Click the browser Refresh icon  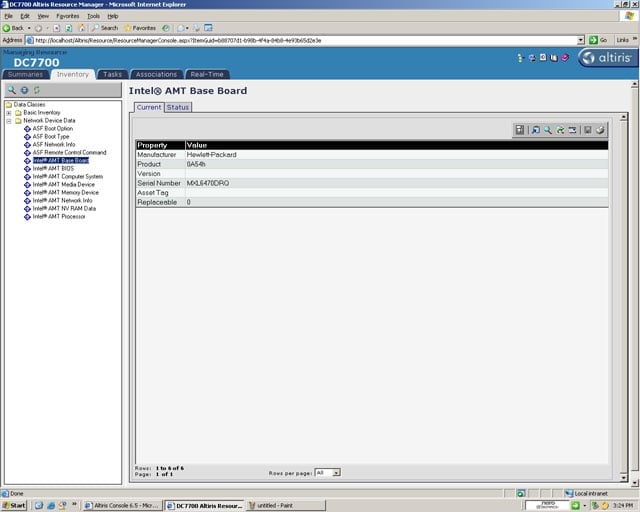69,28
